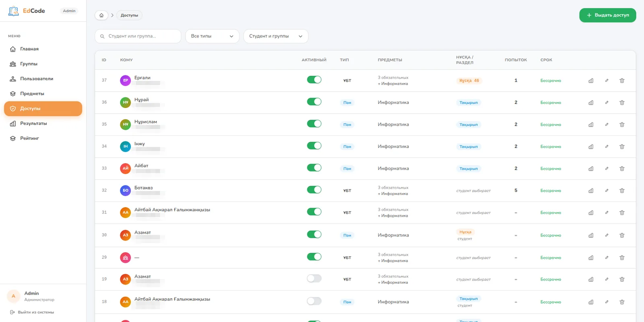The image size is (644, 322).
Task: Edit access row 35 Нұрислам
Action: [607, 125]
